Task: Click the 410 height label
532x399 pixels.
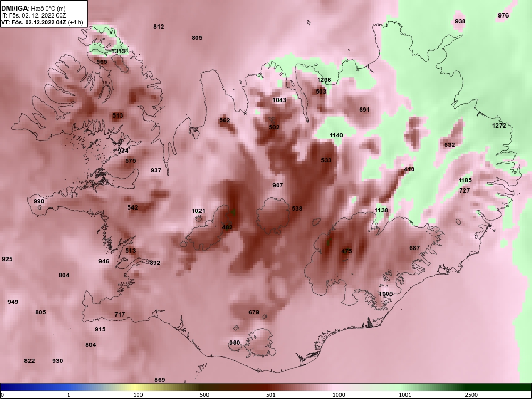Action: coord(409,169)
